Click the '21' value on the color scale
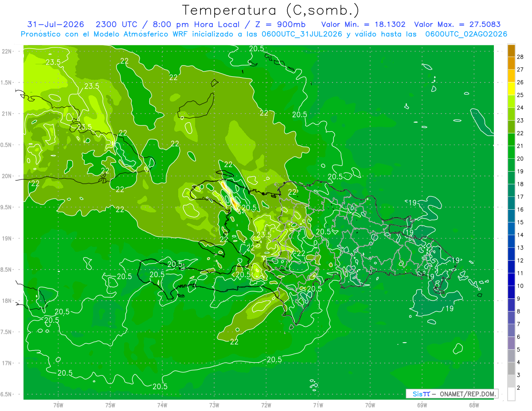The image size is (532, 411). tap(521, 146)
